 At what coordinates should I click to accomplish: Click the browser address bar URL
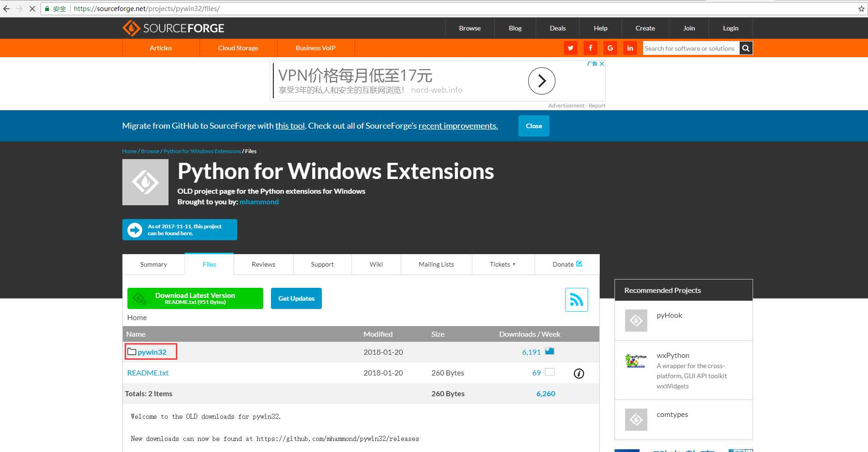pyautogui.click(x=147, y=9)
